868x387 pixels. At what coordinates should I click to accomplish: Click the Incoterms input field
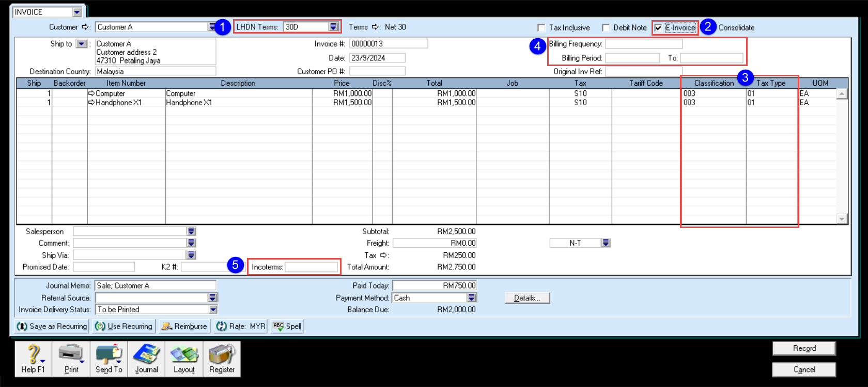312,267
